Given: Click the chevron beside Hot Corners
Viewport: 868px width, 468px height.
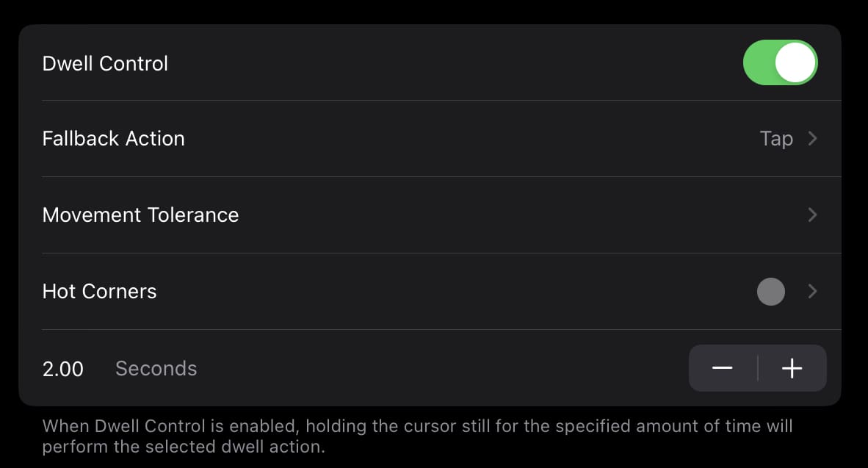Looking at the screenshot, I should coord(812,292).
